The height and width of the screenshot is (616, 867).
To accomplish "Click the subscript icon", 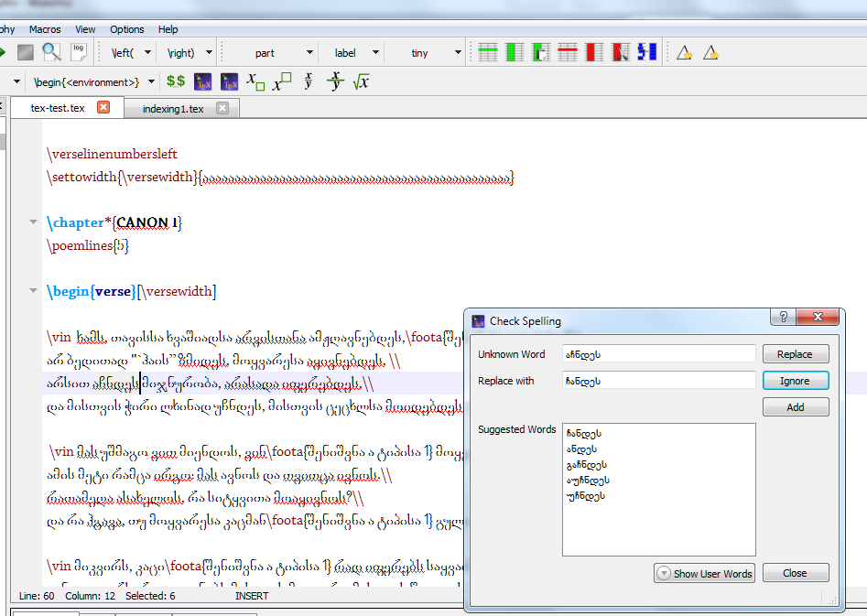I will (x=256, y=81).
